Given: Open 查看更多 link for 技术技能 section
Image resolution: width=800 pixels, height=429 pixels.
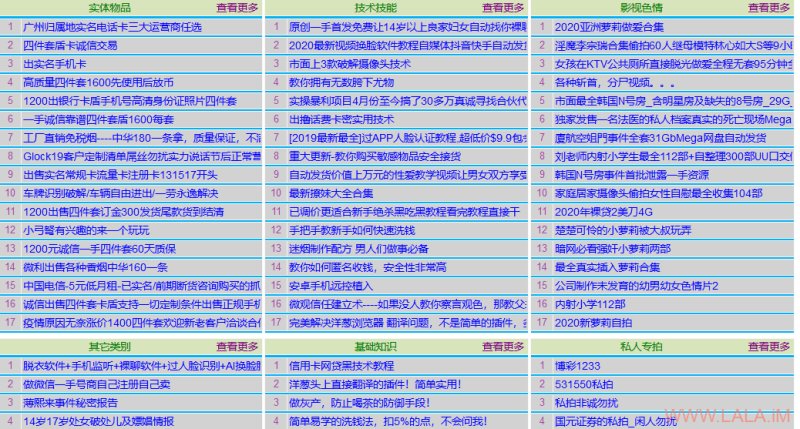Looking at the screenshot, I should tap(503, 8).
